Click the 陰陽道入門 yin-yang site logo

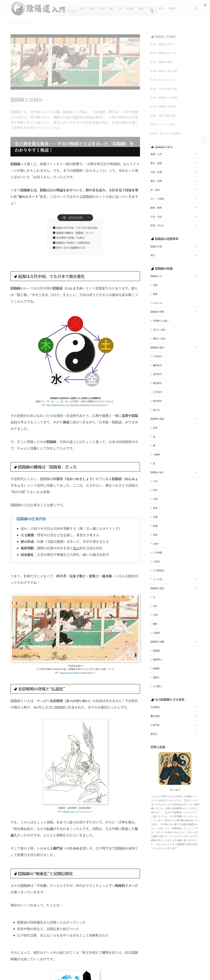click(x=38, y=8)
